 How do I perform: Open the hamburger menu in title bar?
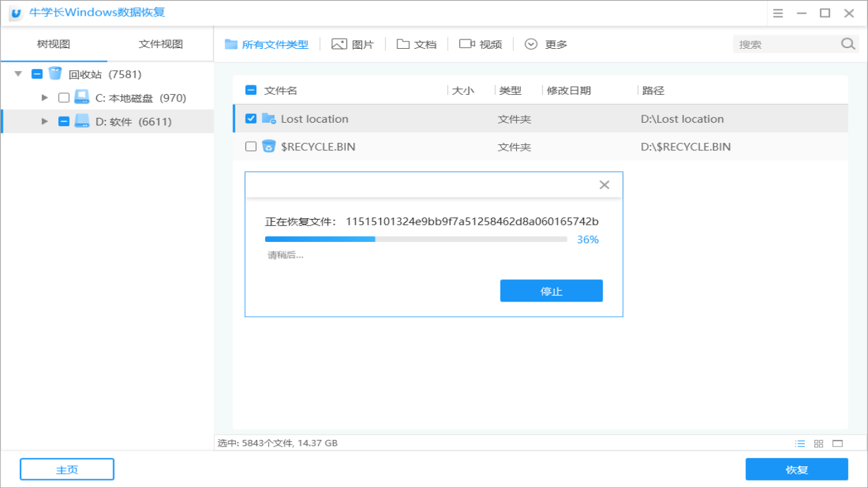tap(777, 13)
